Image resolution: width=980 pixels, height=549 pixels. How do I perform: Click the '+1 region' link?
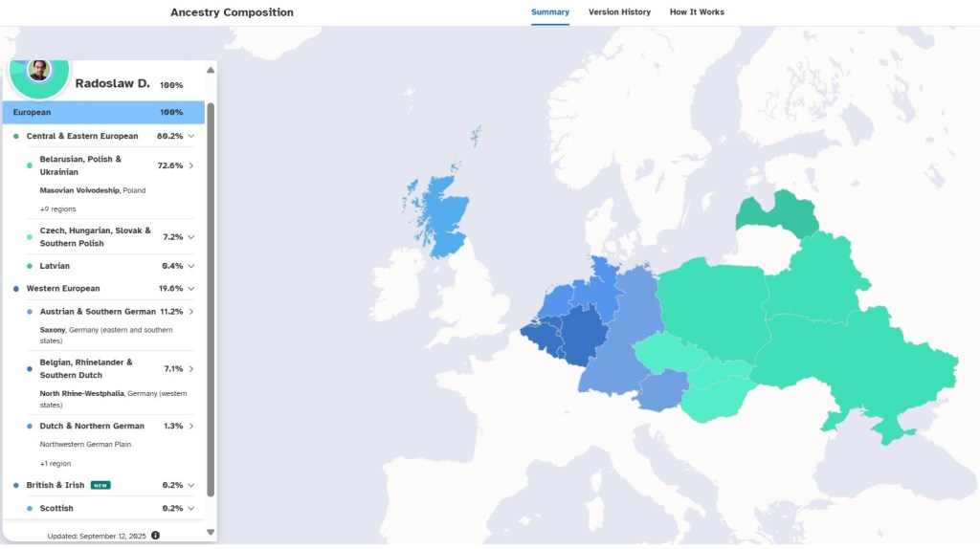(56, 463)
